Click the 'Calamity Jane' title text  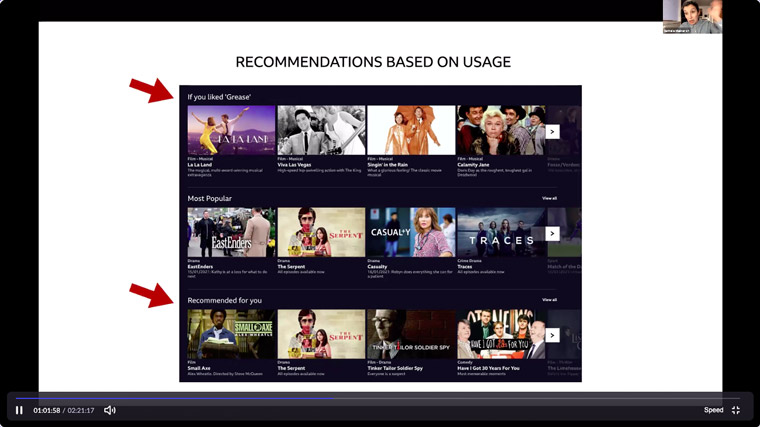[x=474, y=165]
